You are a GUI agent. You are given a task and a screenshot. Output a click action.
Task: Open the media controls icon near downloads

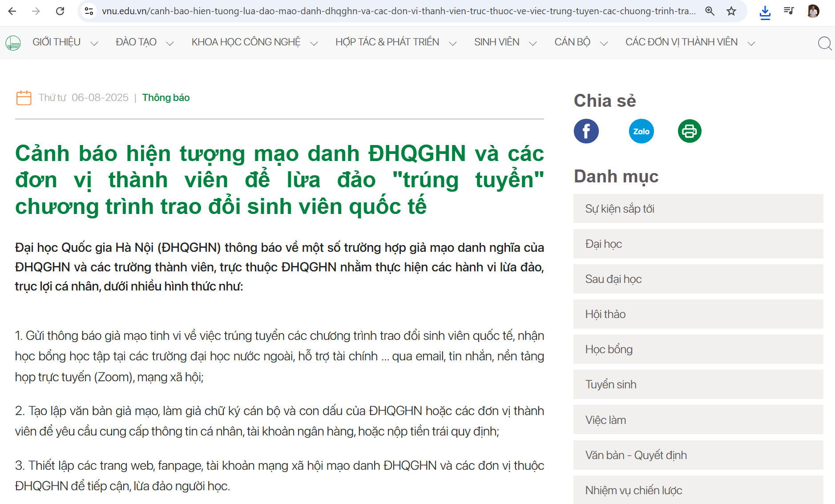click(789, 11)
